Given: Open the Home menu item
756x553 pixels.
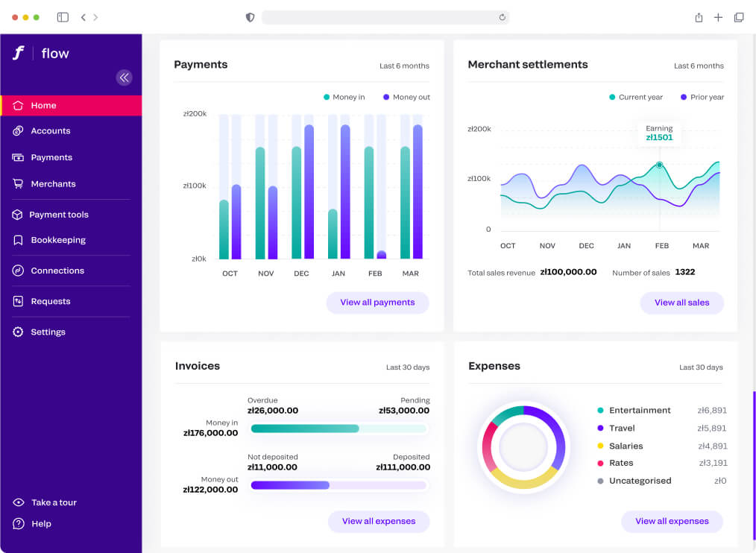Looking at the screenshot, I should (43, 106).
